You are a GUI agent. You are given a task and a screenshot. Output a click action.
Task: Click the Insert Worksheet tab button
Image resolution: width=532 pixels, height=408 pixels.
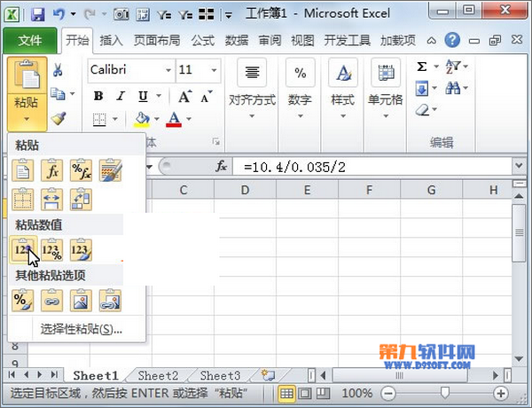click(x=268, y=375)
